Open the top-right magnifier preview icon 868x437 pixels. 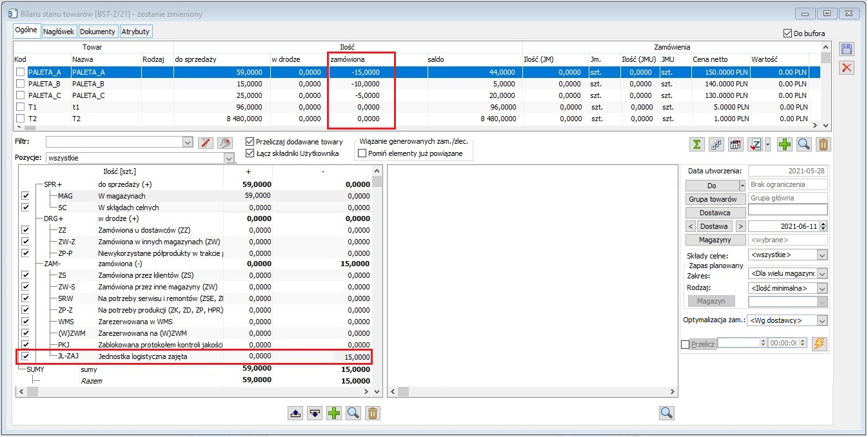tap(804, 144)
